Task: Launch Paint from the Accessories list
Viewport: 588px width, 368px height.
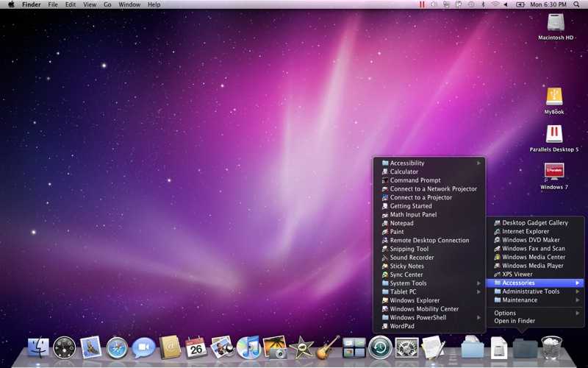Action: (429, 232)
